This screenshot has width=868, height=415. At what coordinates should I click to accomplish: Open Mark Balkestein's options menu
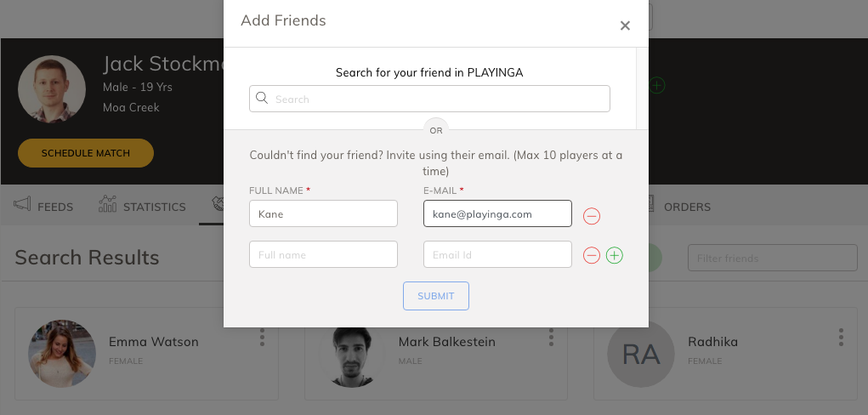click(552, 337)
